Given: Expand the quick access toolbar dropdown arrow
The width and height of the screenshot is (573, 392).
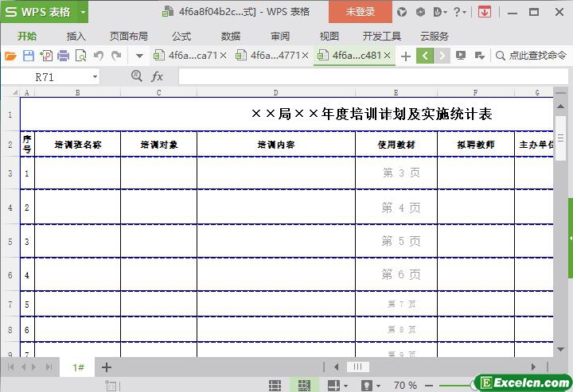Looking at the screenshot, I should 139,56.
